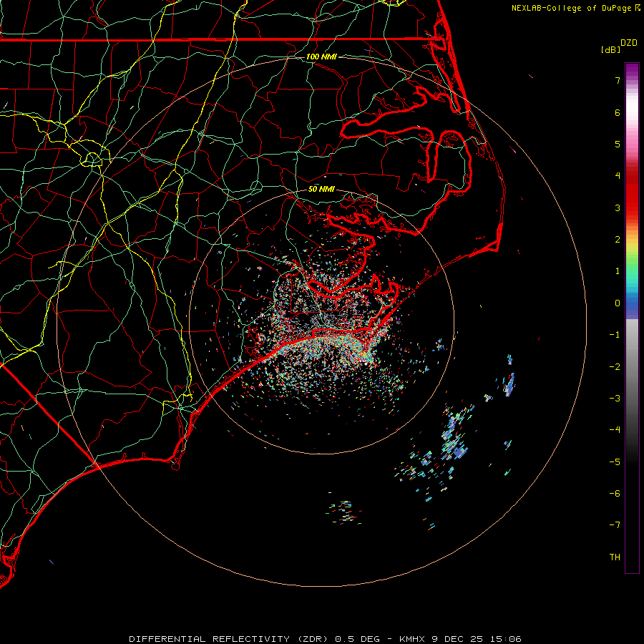This screenshot has width=644, height=644.
Task: Click the '[dB]' unit label
Action: click(x=610, y=49)
